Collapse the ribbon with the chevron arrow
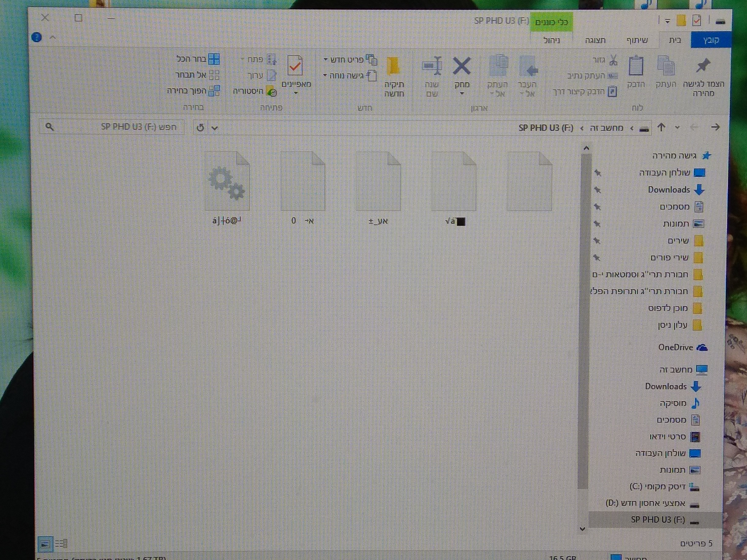 pyautogui.click(x=53, y=37)
